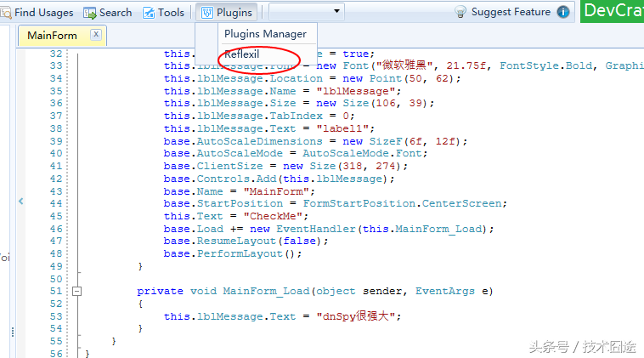Click the blue info icon
The width and height of the screenshot is (644, 358).
[563, 12]
